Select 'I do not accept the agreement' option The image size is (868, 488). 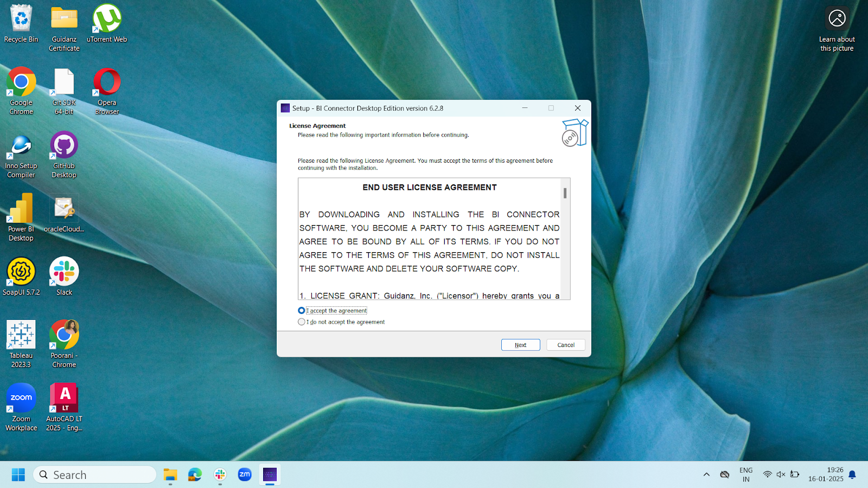tap(302, 322)
